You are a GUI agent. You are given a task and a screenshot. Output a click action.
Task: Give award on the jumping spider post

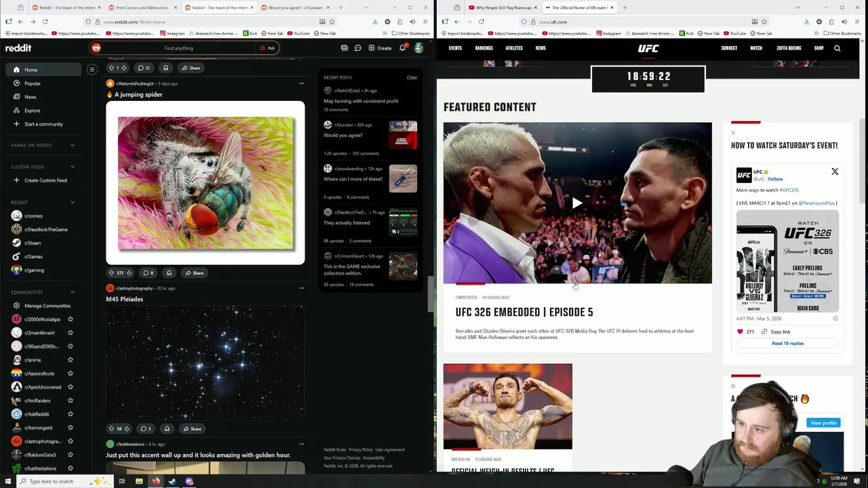(x=169, y=273)
